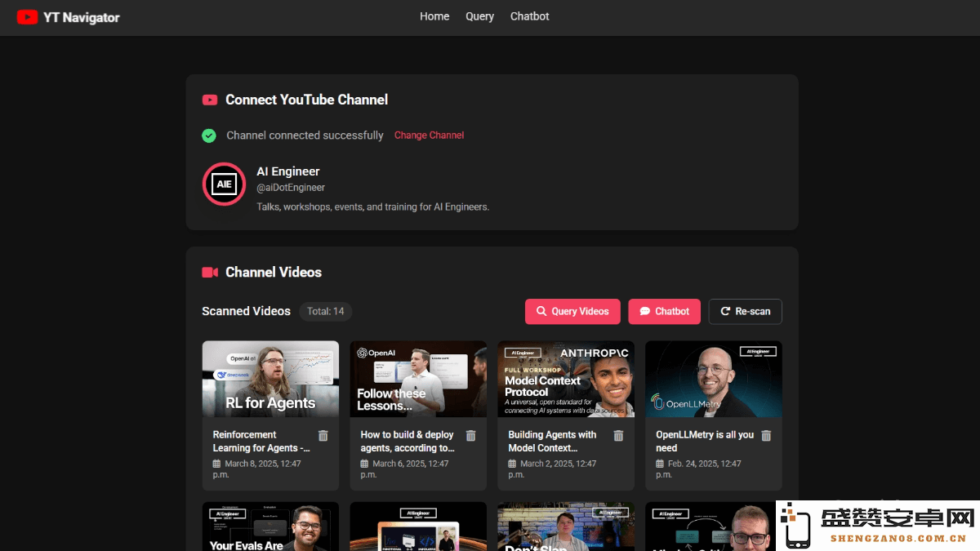The height and width of the screenshot is (551, 980).
Task: Open the Query nav item
Action: (479, 16)
